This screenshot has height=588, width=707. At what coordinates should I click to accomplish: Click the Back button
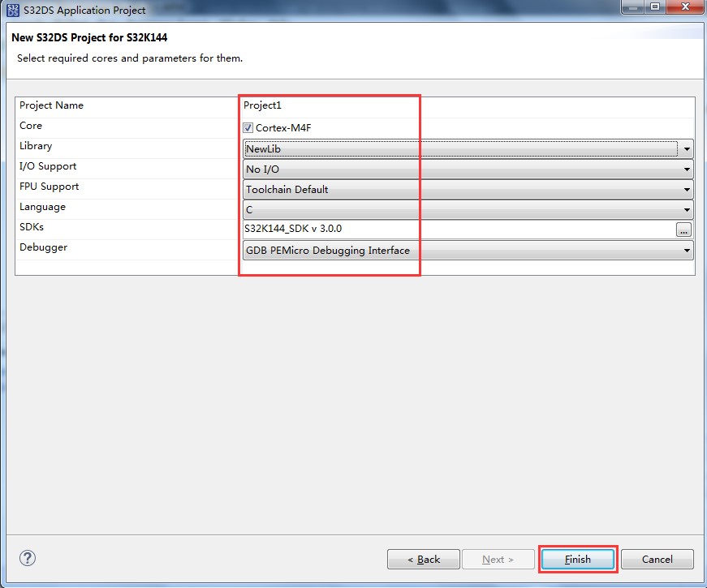tap(424, 559)
